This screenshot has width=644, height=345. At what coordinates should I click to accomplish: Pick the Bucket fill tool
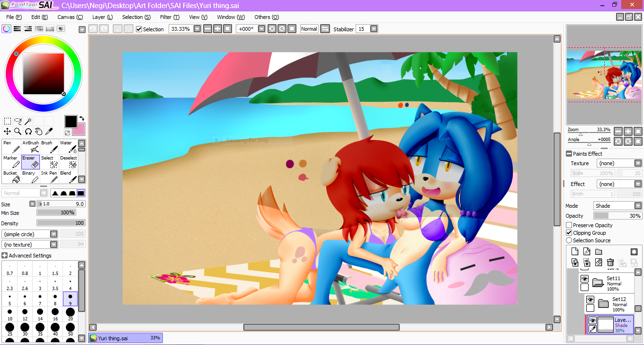[x=11, y=177]
